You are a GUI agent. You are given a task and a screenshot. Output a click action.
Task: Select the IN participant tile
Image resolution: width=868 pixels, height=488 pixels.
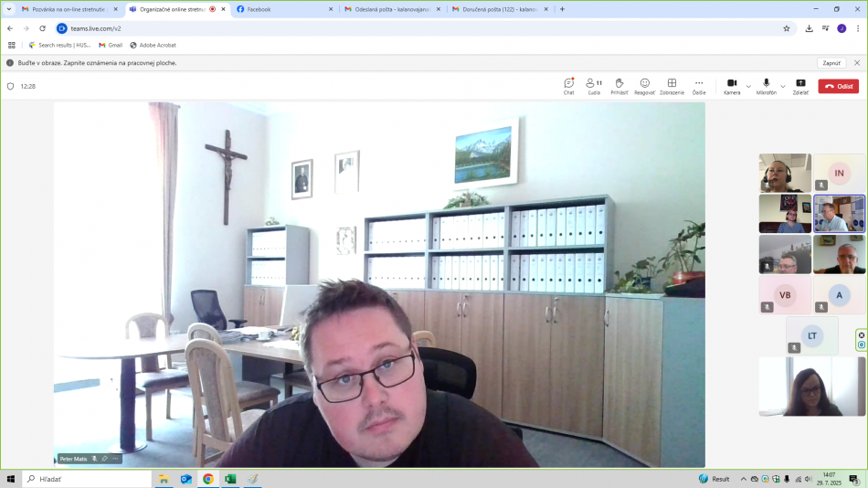pos(839,173)
